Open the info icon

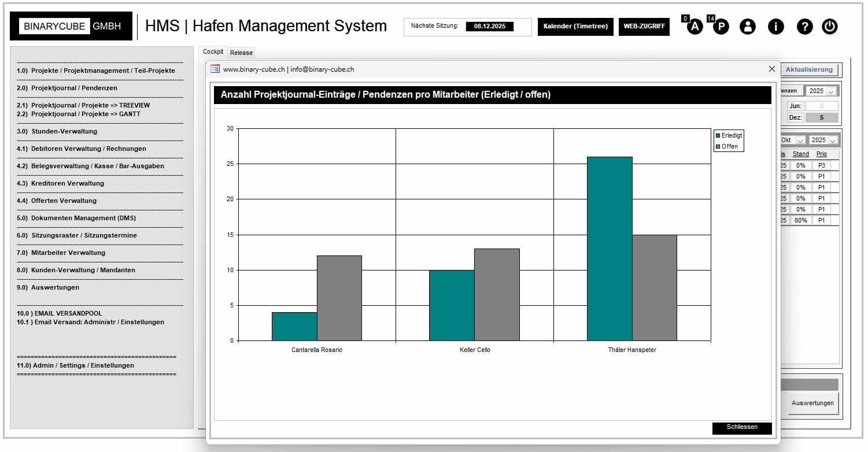coord(775,27)
